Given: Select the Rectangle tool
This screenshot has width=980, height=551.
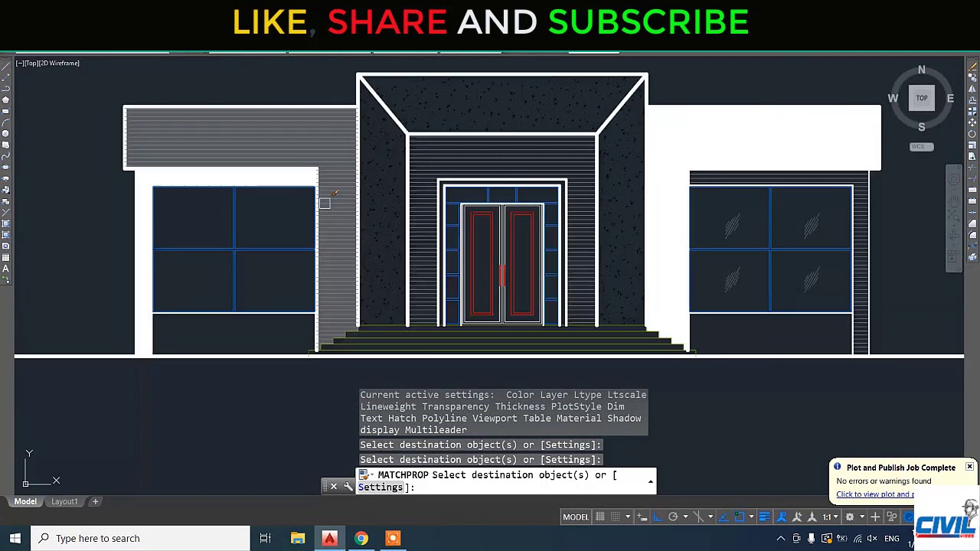Looking at the screenshot, I should click(x=6, y=111).
